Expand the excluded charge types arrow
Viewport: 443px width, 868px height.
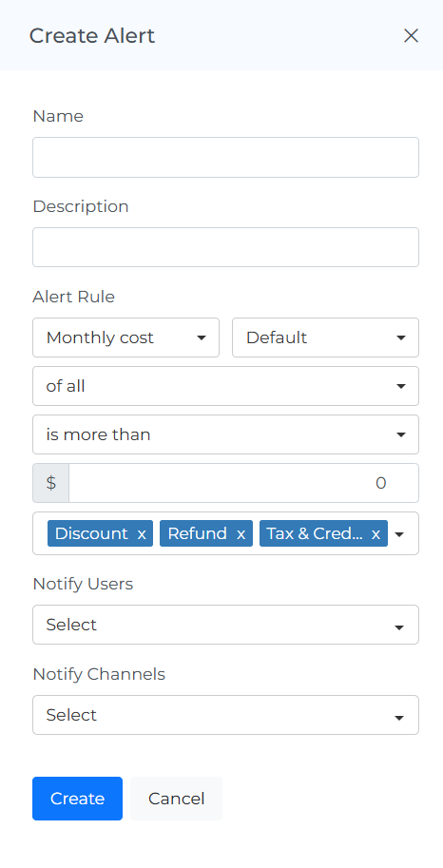pyautogui.click(x=399, y=534)
